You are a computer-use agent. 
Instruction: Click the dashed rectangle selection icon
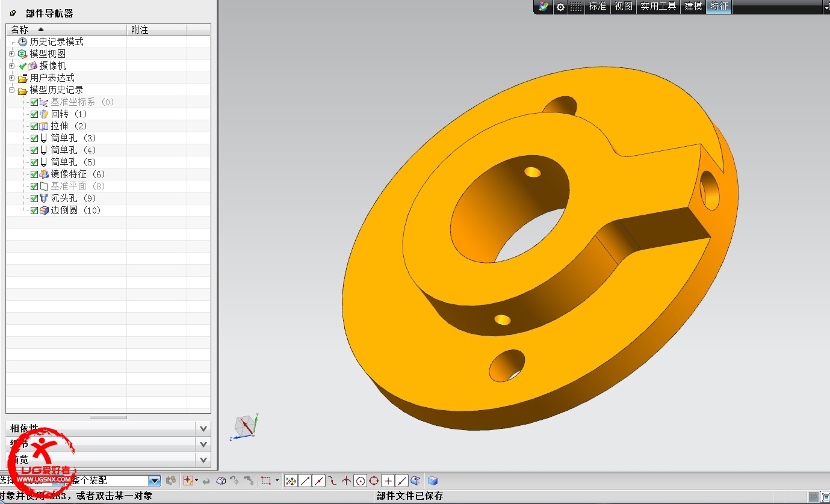(266, 481)
